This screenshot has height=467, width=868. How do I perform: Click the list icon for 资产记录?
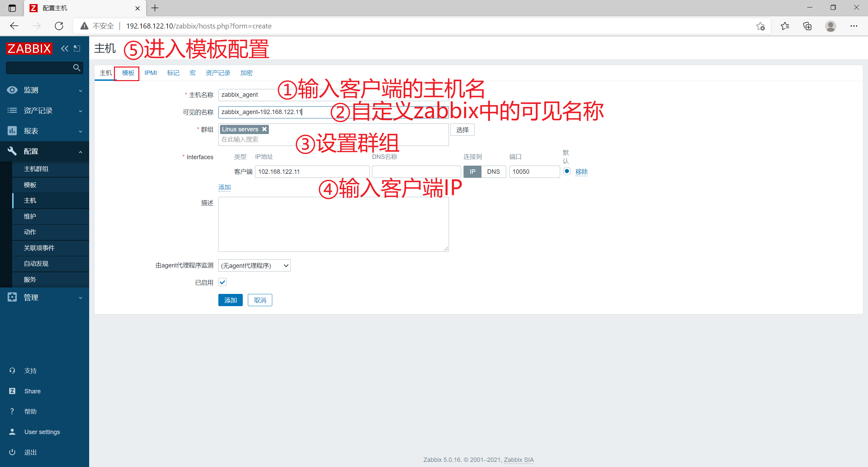[x=12, y=110]
